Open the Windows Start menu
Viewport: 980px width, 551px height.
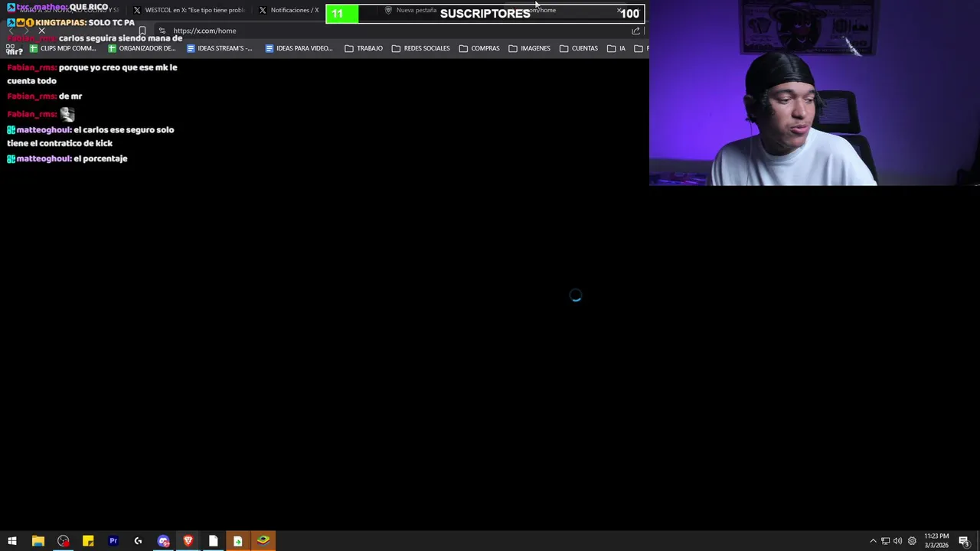12,541
